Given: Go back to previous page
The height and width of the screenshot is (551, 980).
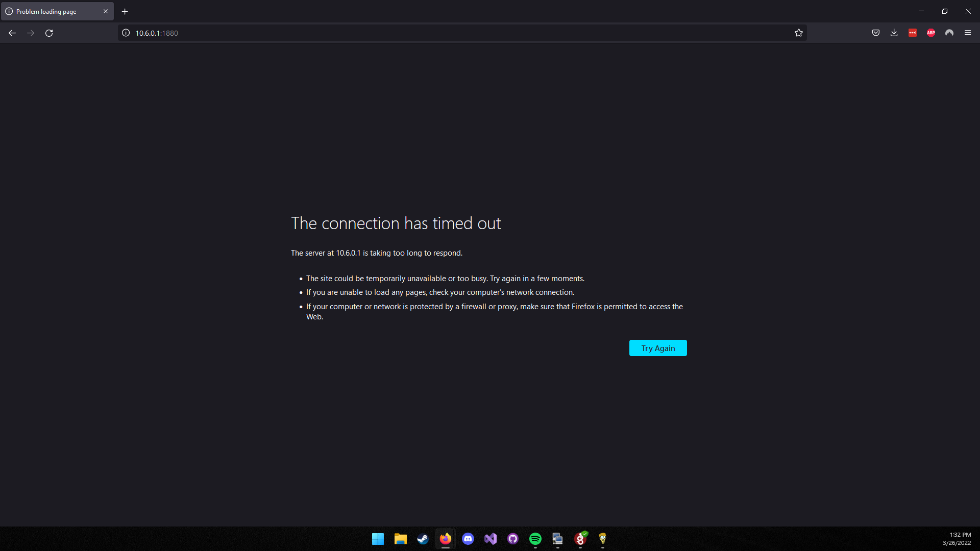Looking at the screenshot, I should 12,33.
